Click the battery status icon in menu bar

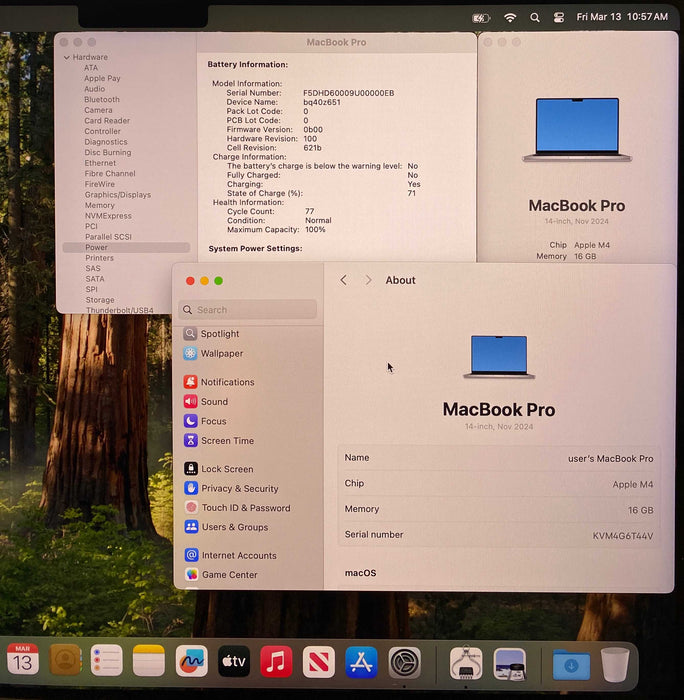481,18
